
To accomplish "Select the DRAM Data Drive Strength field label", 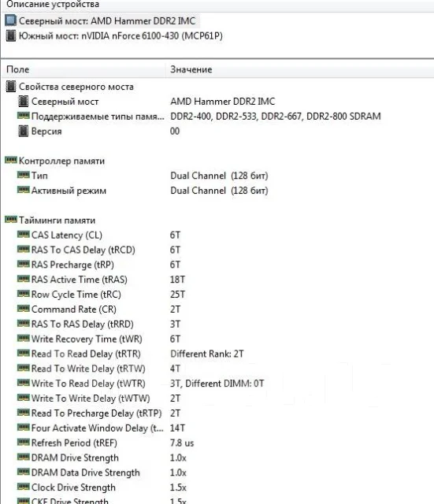I will tap(86, 472).
